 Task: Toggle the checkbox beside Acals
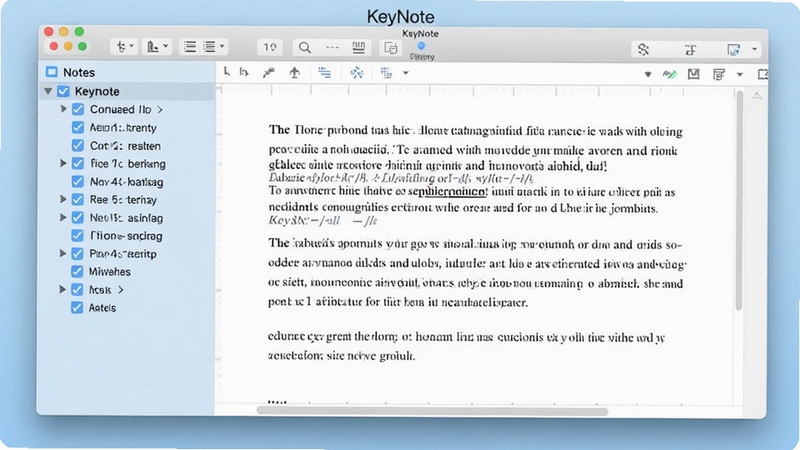[77, 290]
